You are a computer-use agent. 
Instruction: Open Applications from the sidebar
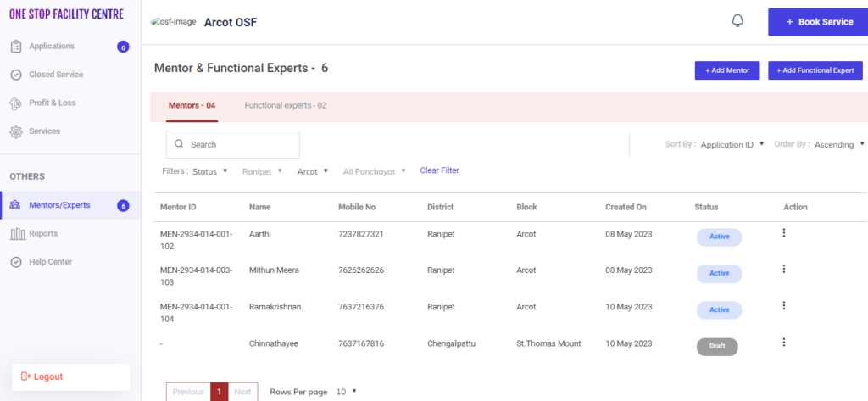click(x=52, y=47)
